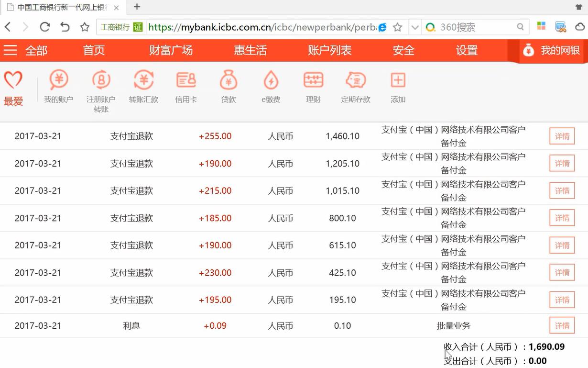Click 详情 for +255.00 transaction
This screenshot has height=368, width=588.
pos(562,136)
